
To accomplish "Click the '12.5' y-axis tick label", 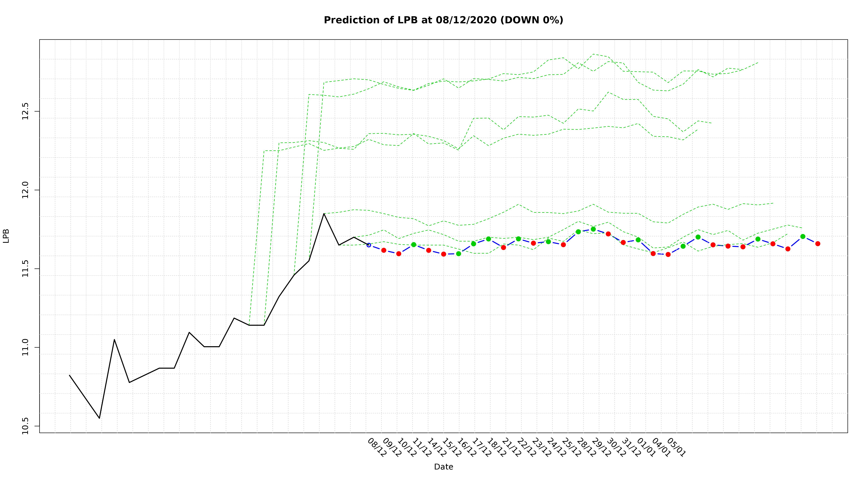I will [x=25, y=111].
